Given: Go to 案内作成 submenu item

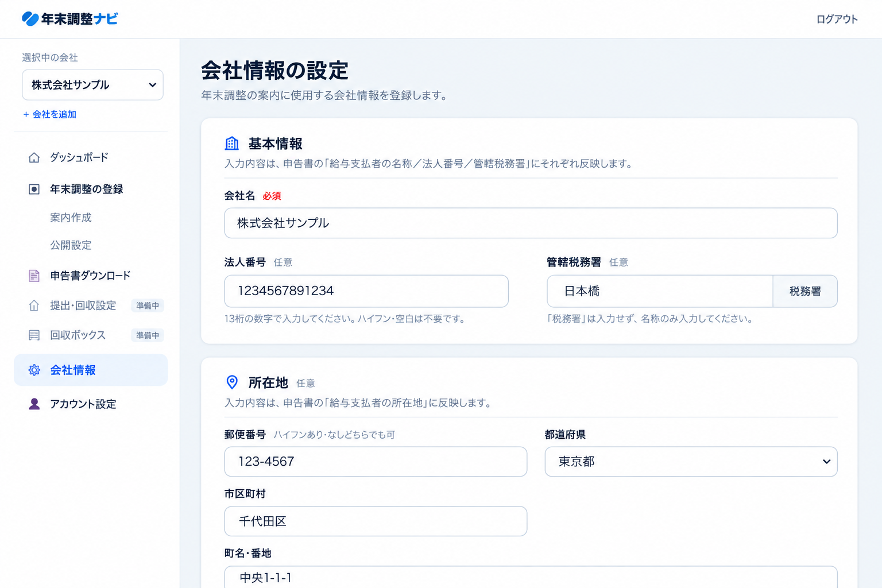Looking at the screenshot, I should pos(71,218).
